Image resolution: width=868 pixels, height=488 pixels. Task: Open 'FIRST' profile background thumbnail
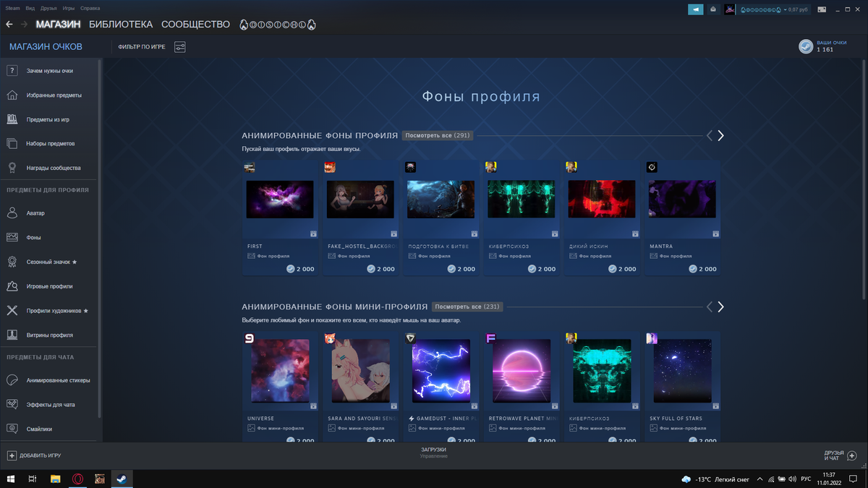coord(280,199)
